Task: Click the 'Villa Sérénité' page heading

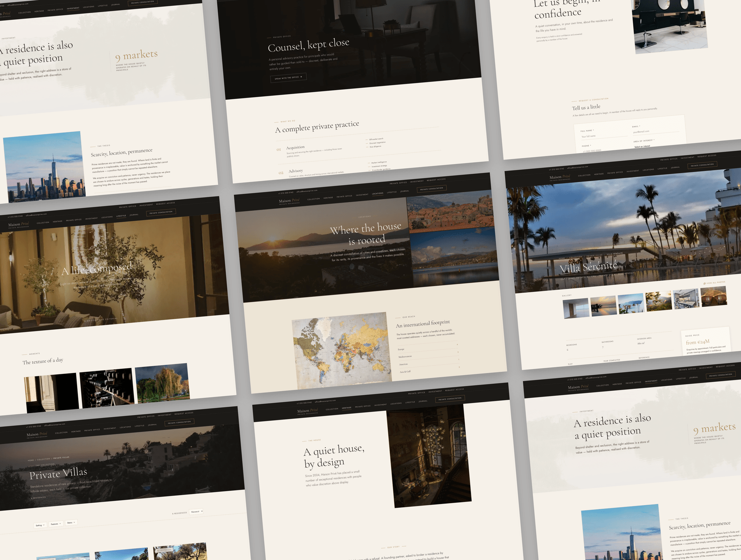Action: 588,267
